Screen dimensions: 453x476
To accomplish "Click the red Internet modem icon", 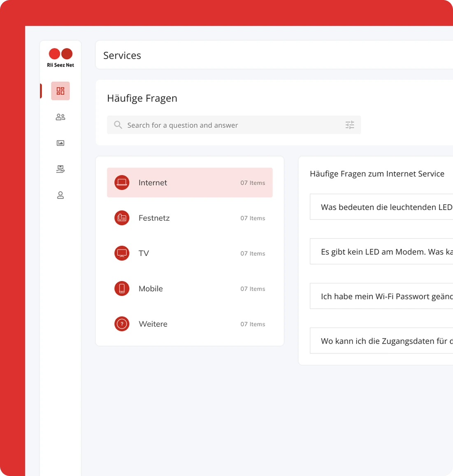I will [122, 183].
